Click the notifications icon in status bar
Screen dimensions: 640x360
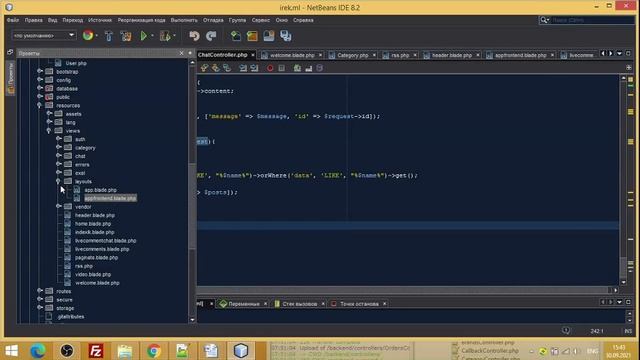566,331
